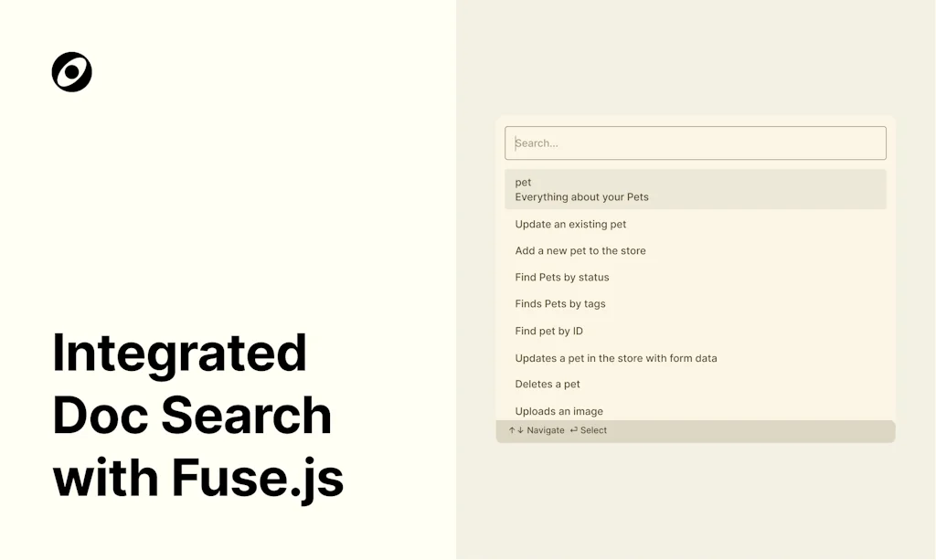Select "Updates a pet in the store with form data"

(616, 358)
